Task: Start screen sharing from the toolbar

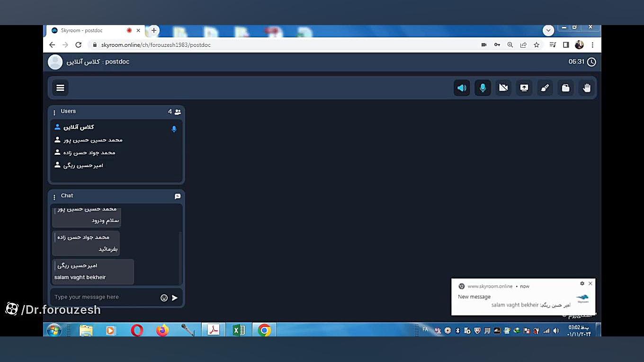Action: [x=524, y=88]
